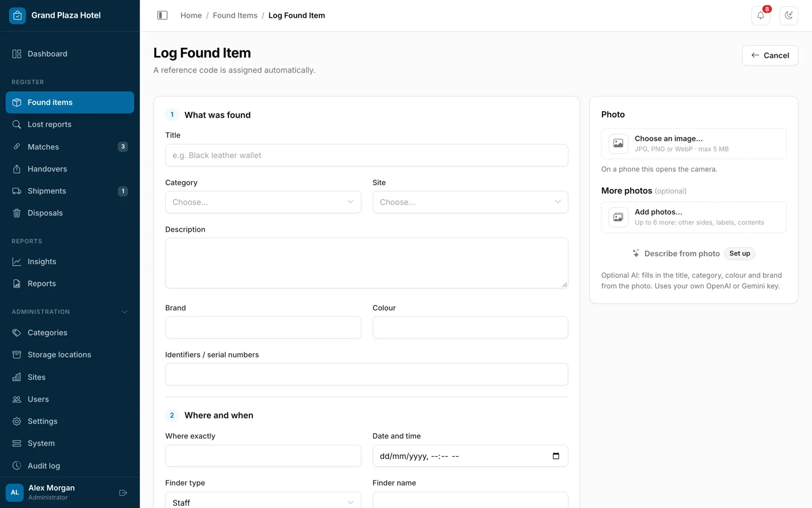Click into the Description text area
The image size is (812, 508).
coord(366,263)
